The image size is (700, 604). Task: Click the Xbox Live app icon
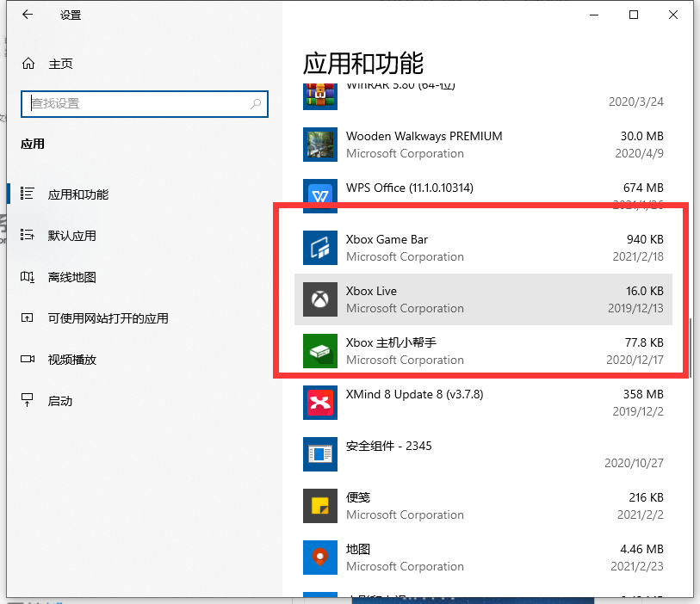[320, 299]
